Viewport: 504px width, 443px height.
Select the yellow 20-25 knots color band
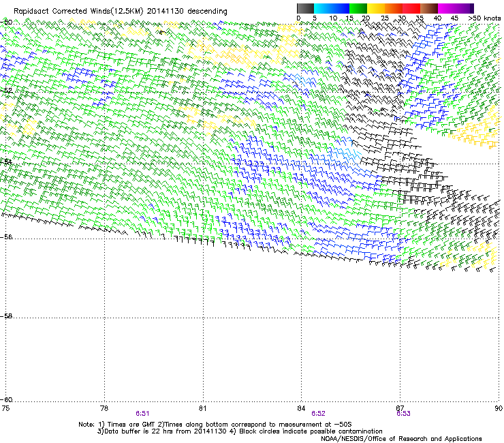(x=376, y=8)
